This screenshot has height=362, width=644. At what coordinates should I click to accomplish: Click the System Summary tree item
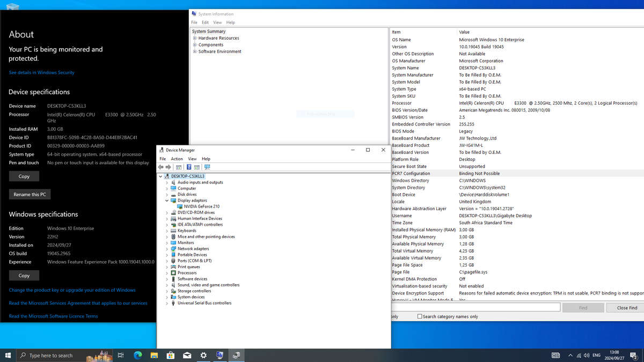coord(209,32)
